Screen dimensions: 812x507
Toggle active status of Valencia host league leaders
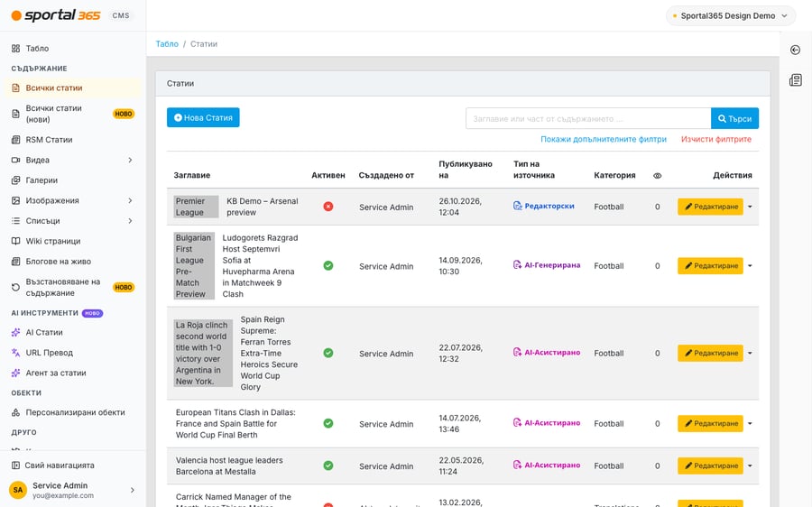tap(328, 466)
